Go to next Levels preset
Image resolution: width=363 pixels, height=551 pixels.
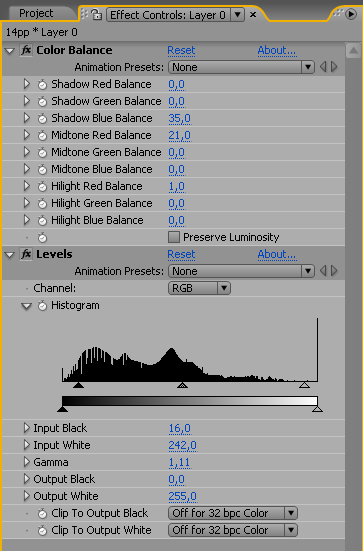pos(334,271)
